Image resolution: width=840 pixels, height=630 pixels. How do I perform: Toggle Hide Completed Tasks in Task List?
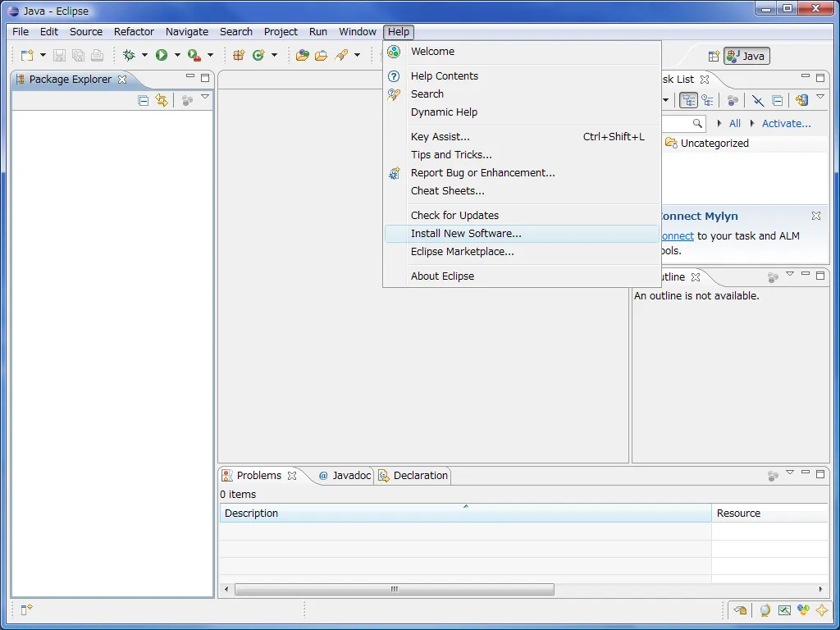click(x=757, y=100)
